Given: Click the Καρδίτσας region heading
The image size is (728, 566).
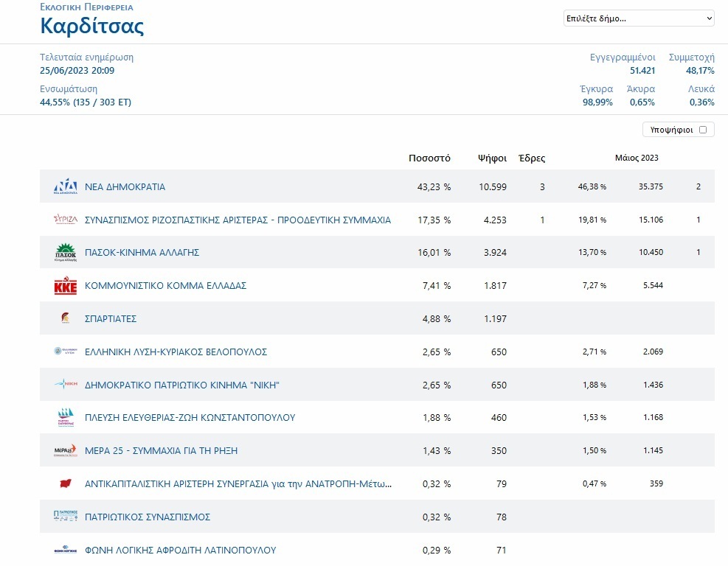Looking at the screenshot, I should coord(92,26).
